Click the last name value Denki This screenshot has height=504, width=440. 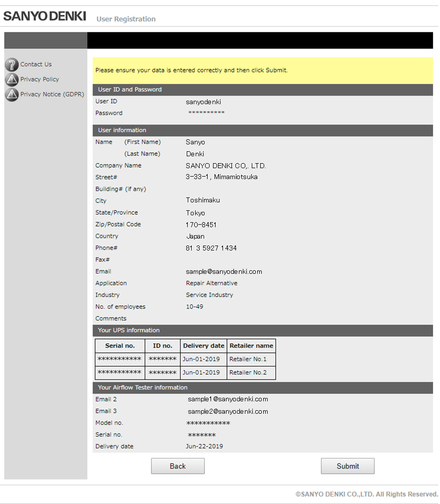coord(195,154)
